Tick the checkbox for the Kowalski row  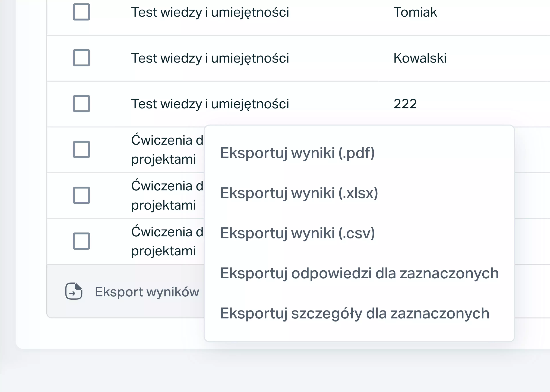[82, 58]
